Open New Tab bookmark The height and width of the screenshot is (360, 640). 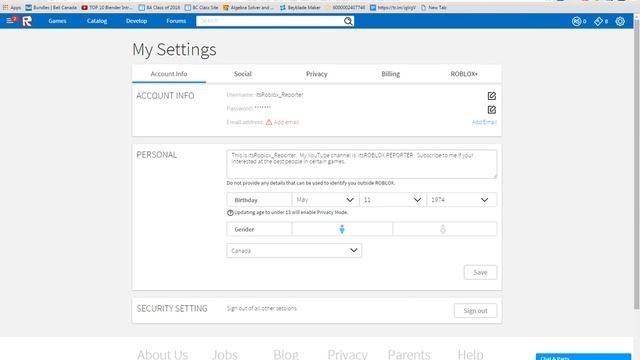click(x=433, y=7)
